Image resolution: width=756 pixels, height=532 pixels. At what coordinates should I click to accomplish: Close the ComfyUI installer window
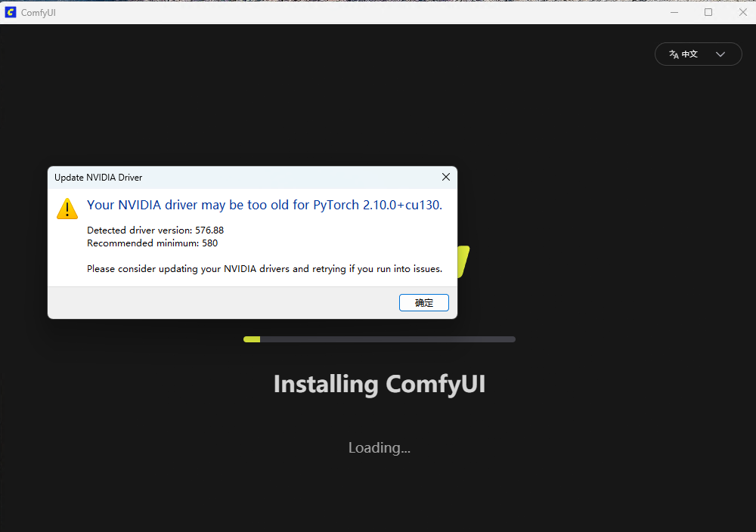coord(742,12)
